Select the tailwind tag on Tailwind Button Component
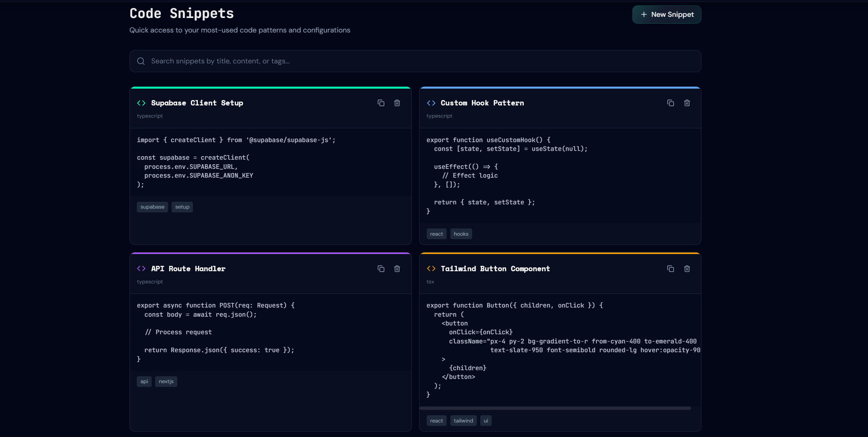This screenshot has height=437, width=868. 463,420
